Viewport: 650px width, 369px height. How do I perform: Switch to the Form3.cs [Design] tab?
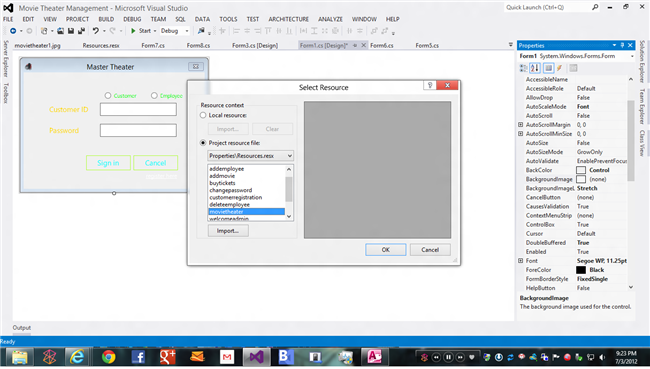point(255,45)
